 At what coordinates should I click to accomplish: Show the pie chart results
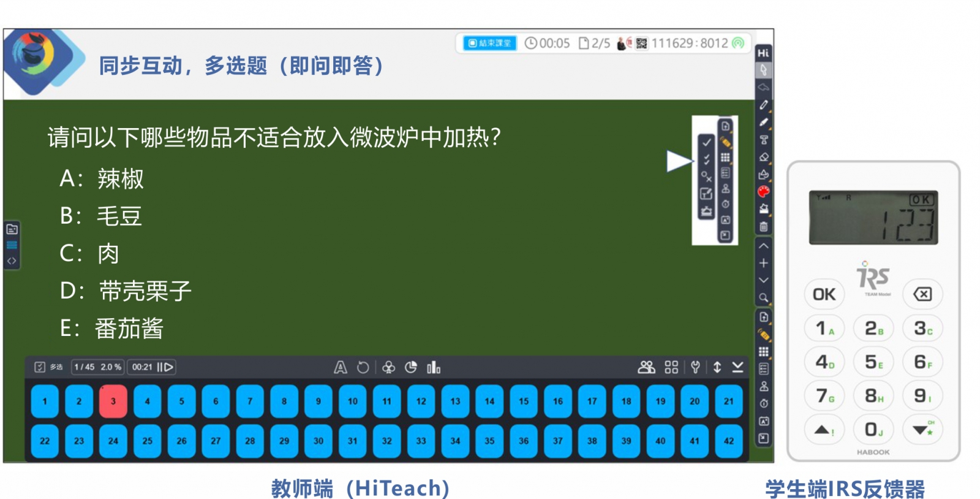coord(411,367)
